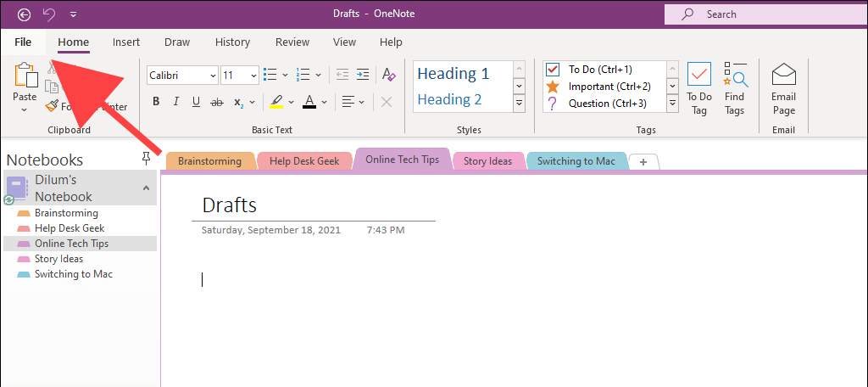Apply the yellow text highlight color

[x=276, y=102]
